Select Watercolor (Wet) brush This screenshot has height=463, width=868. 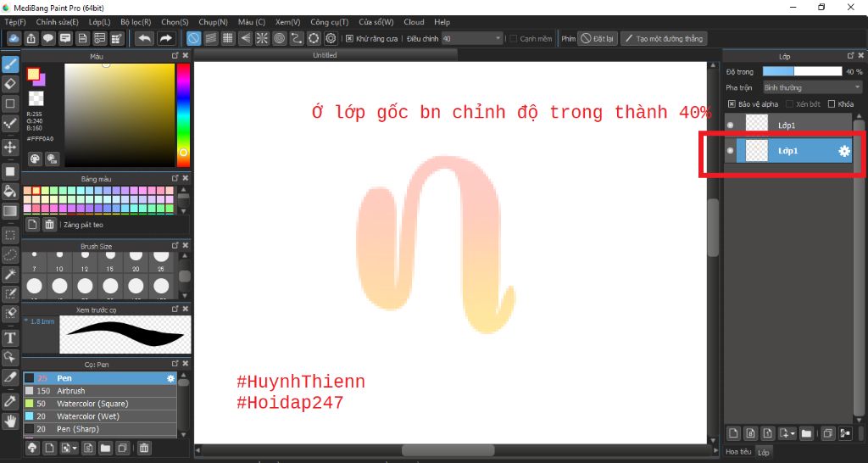click(x=100, y=416)
